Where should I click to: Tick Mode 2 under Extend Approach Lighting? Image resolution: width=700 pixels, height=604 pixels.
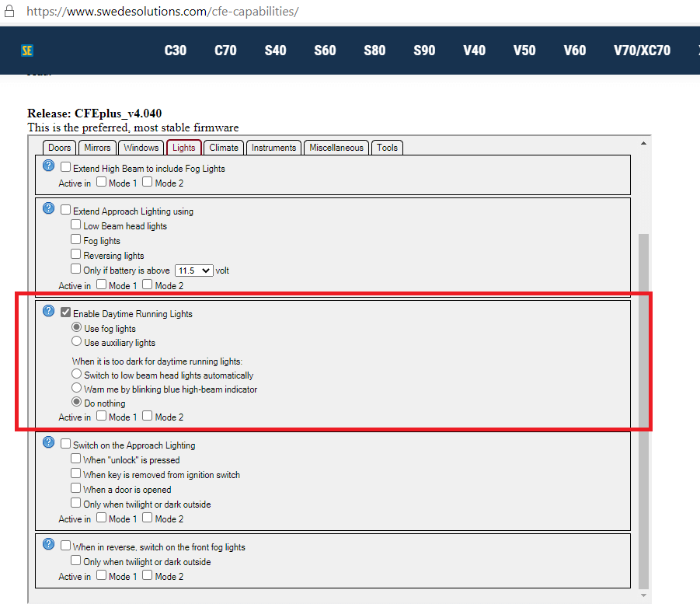[148, 285]
